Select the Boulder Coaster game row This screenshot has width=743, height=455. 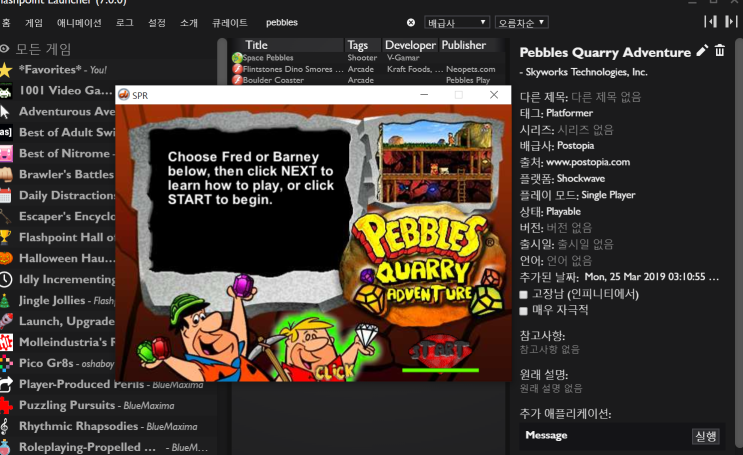tap(367, 80)
